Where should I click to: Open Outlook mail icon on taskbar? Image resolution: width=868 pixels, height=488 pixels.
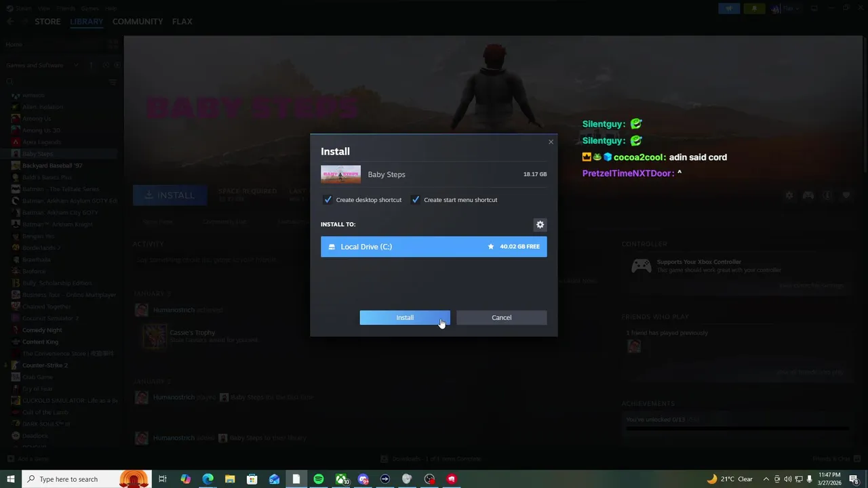point(274,479)
